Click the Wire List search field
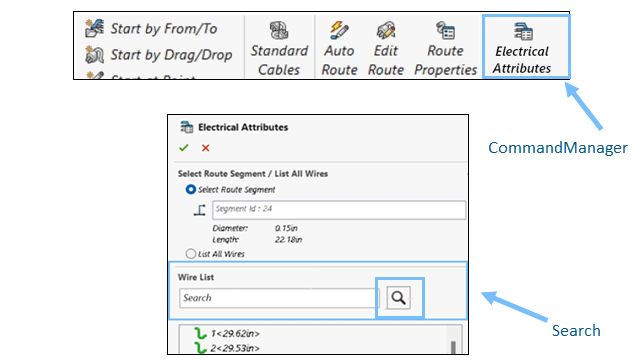This screenshot has height=360, width=640. (x=279, y=298)
